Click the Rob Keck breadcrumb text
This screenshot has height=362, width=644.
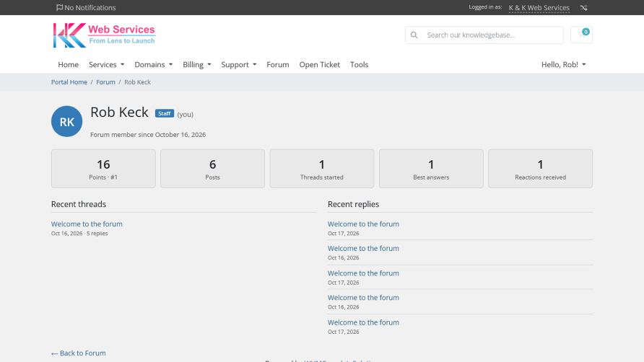tap(138, 82)
